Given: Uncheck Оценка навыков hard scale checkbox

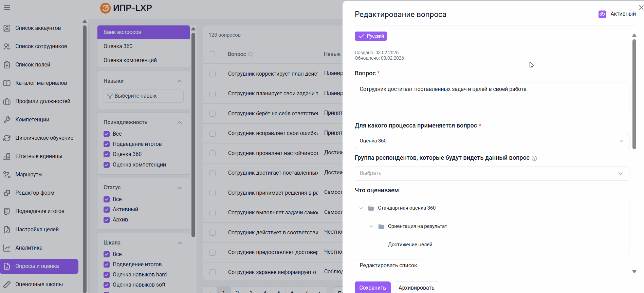Looking at the screenshot, I should click(x=107, y=275).
